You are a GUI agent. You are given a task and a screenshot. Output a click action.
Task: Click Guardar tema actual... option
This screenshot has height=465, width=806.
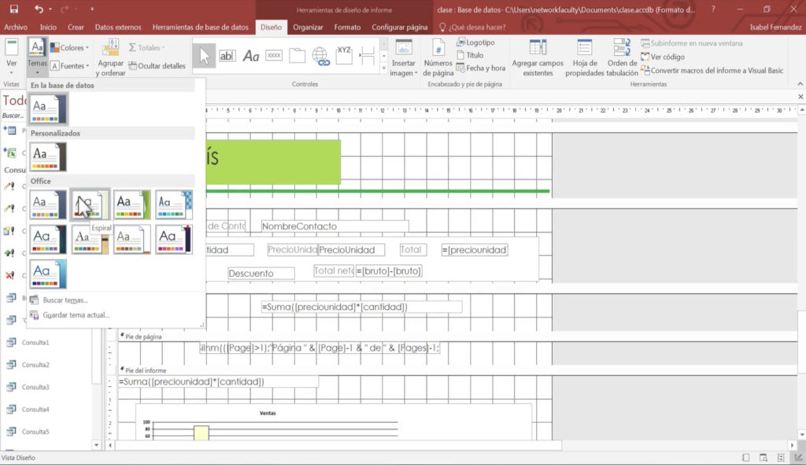pyautogui.click(x=75, y=315)
